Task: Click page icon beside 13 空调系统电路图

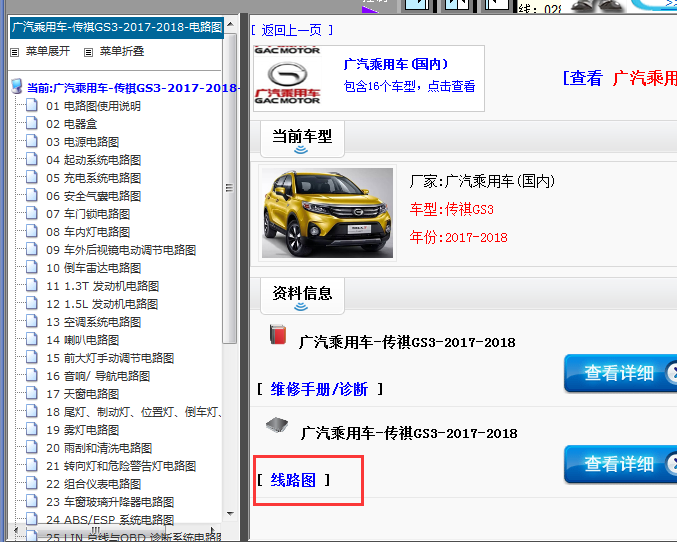Action: pyautogui.click(x=32, y=321)
